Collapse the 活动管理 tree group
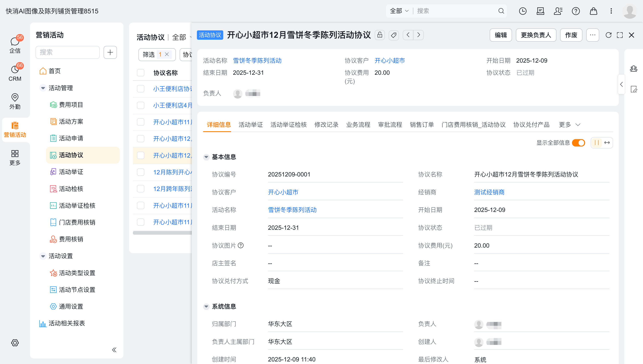This screenshot has width=643, height=364. [43, 88]
